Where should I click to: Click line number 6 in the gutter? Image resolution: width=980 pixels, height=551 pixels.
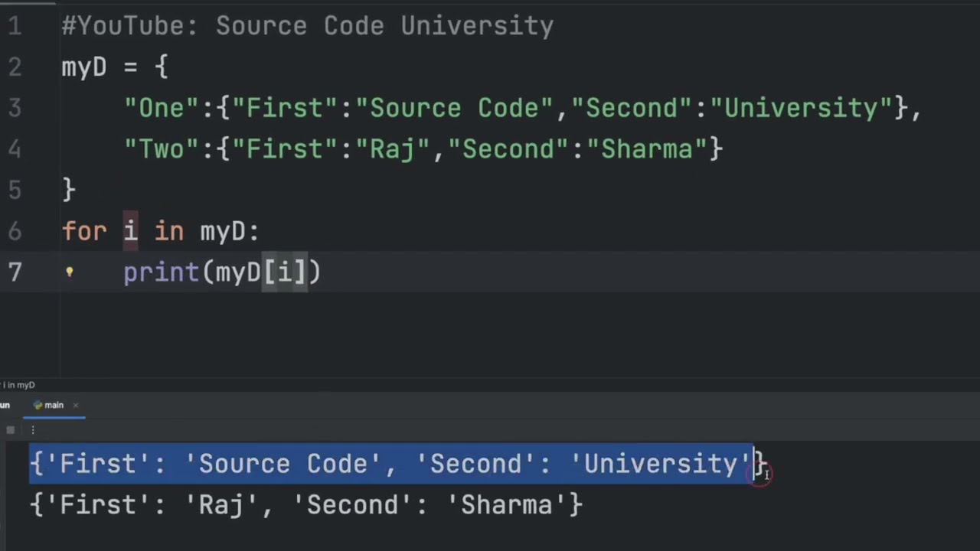[15, 231]
